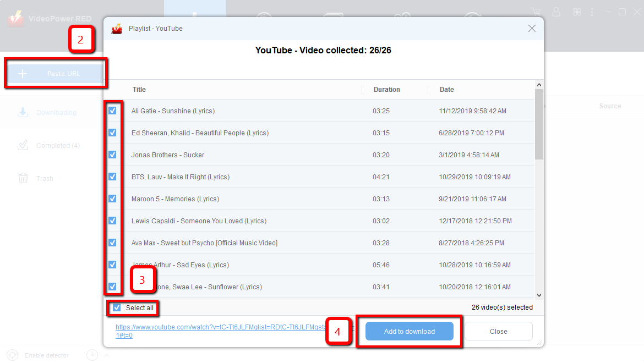Click the Downloading arrow icon
Screen dimensions: 644x363
tap(23, 112)
